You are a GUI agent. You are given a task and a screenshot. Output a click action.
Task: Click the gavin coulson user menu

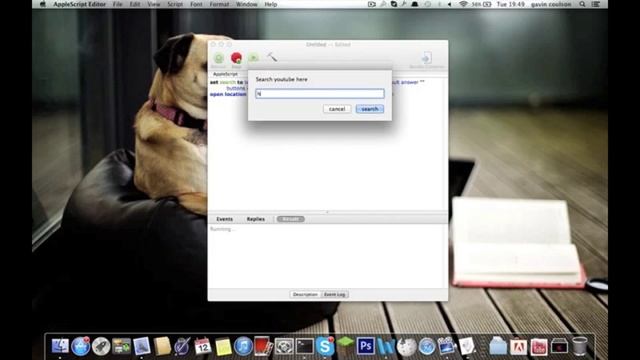551,4
